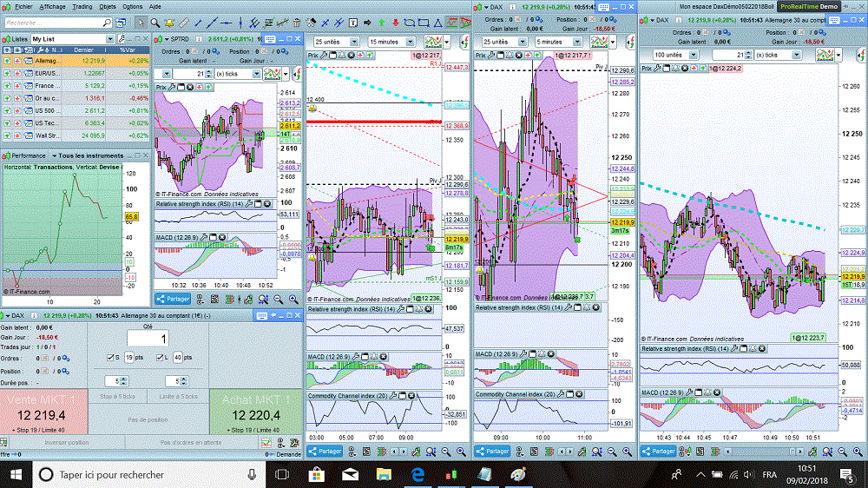Click the keyboard icon in SPTRD window title
Viewport: 868px width, 488px height.
pyautogui.click(x=270, y=39)
